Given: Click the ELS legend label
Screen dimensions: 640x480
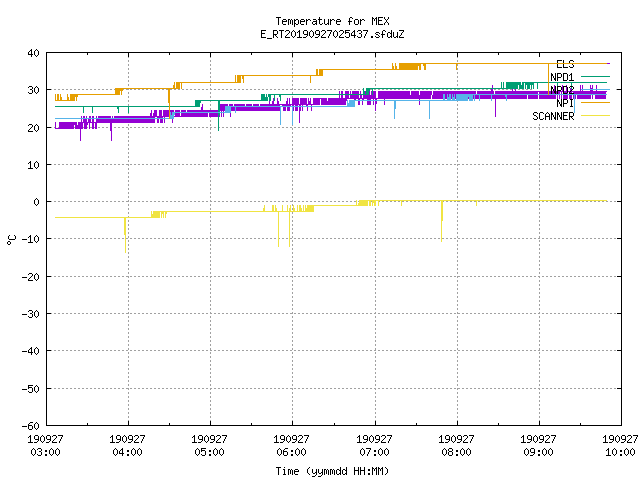Looking at the screenshot, I should 565,64.
